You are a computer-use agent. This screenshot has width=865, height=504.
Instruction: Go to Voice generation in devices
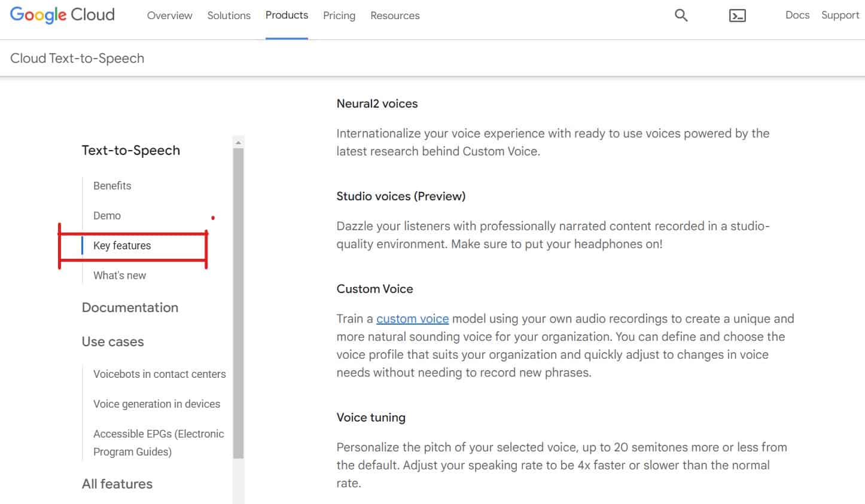pos(157,404)
